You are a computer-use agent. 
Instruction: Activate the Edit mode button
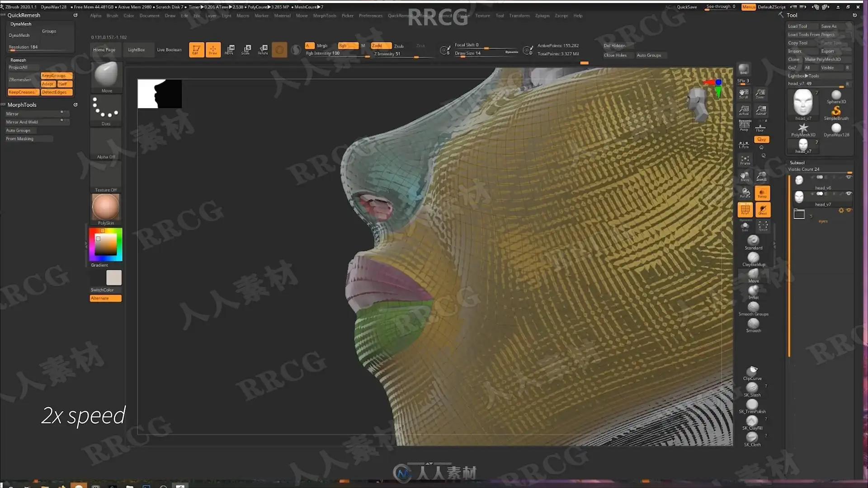(196, 50)
